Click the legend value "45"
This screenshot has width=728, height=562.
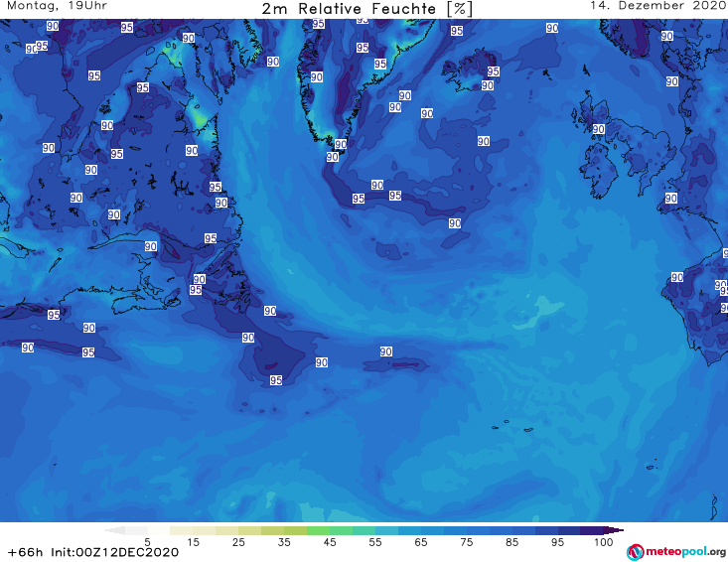(329, 542)
